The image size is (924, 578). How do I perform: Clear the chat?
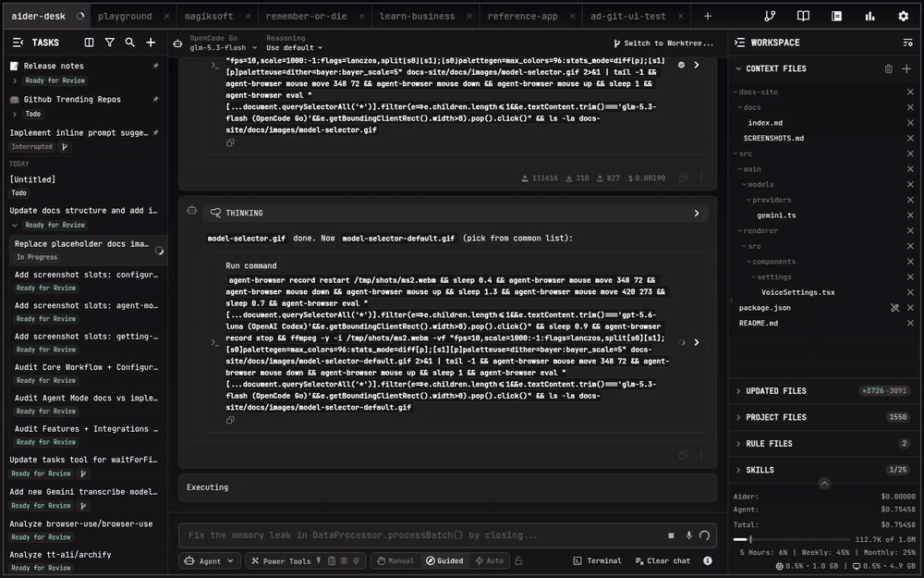pyautogui.click(x=663, y=561)
